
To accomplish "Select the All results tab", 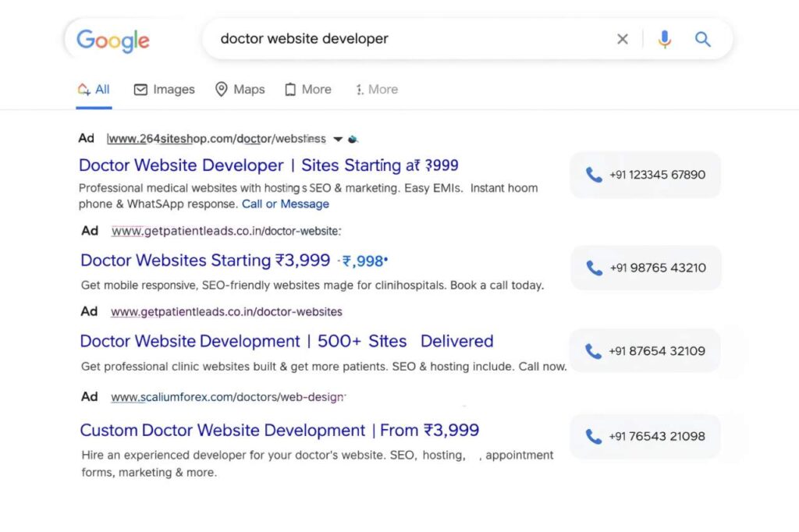I will pyautogui.click(x=94, y=90).
